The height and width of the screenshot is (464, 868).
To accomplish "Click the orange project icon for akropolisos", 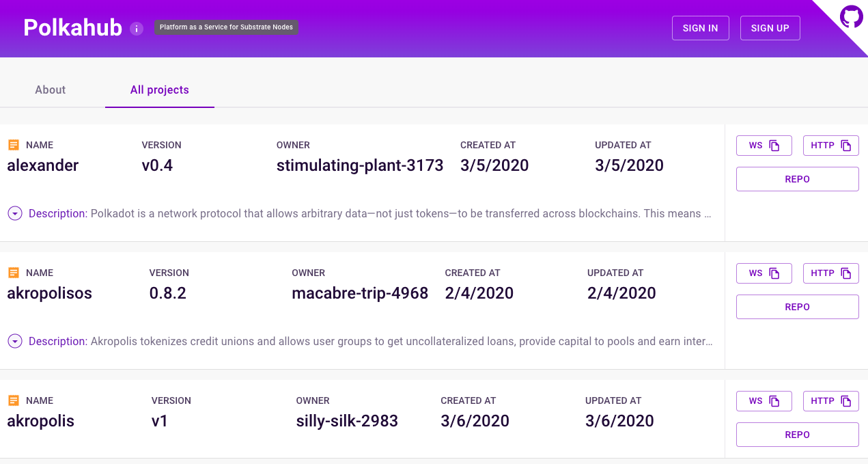I will coord(14,273).
